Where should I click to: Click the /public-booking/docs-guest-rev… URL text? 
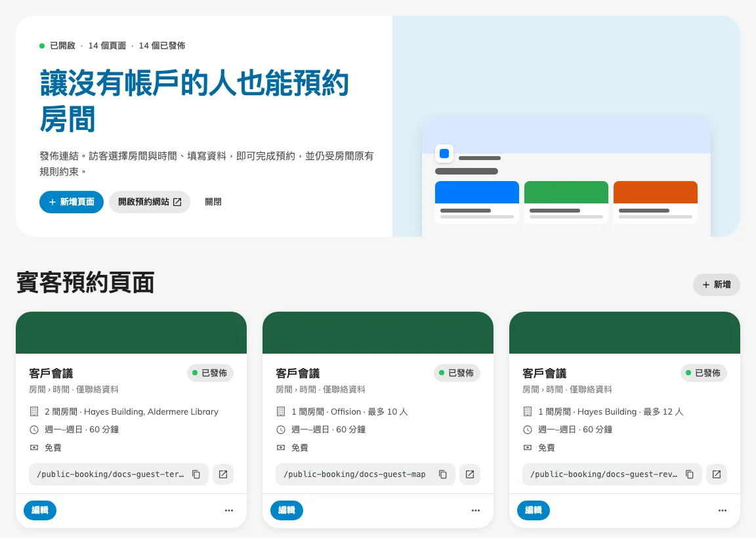click(604, 474)
